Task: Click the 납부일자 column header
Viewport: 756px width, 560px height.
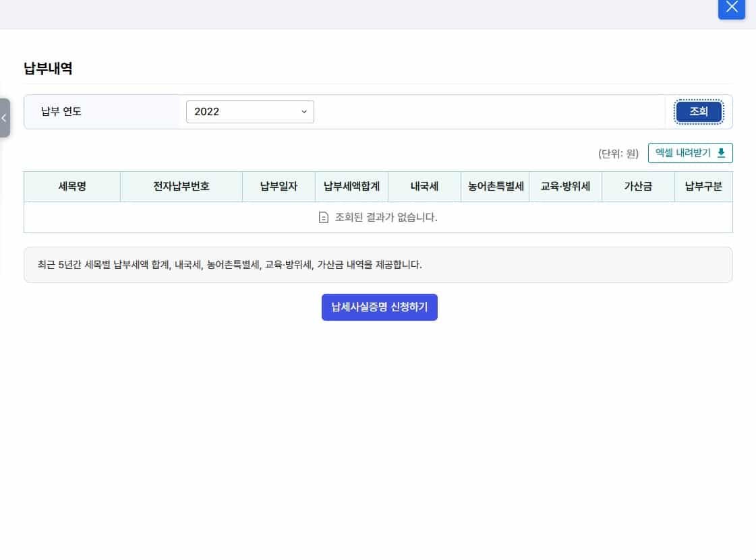Action: coord(278,187)
